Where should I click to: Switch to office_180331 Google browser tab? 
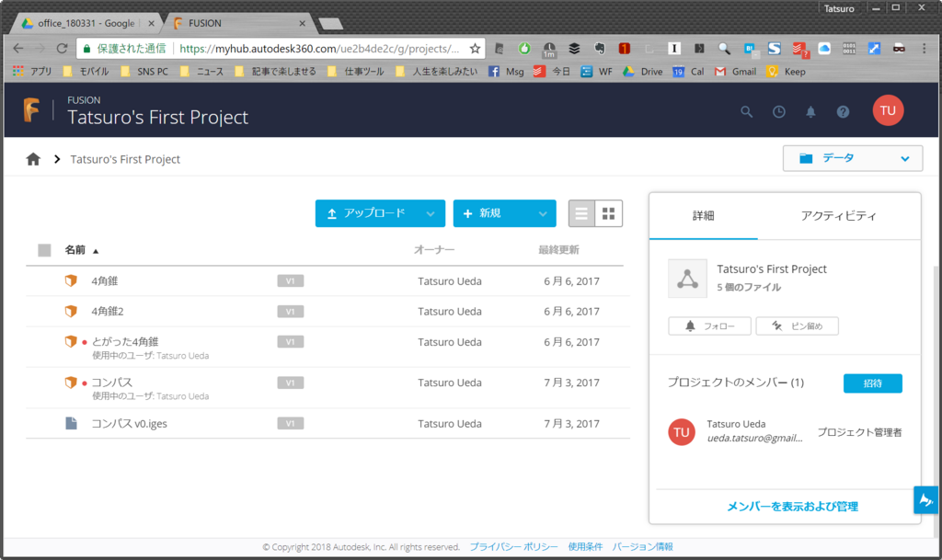click(87, 23)
